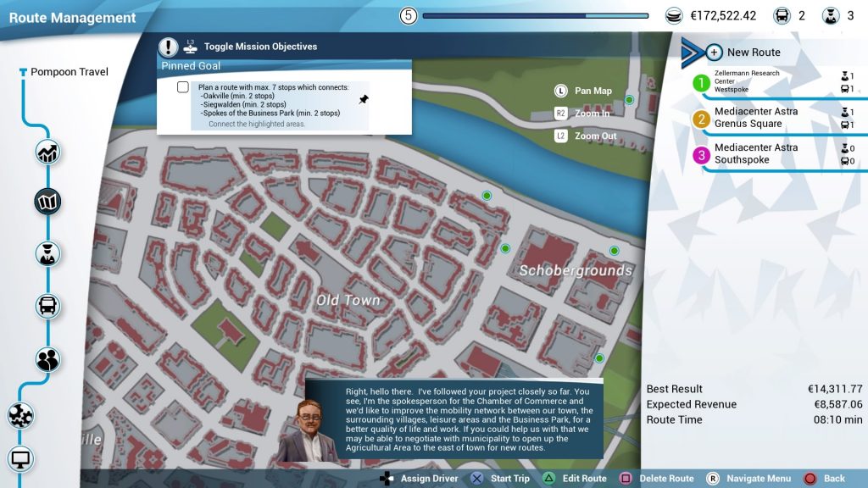Open the statistics chart sidebar icon

47,152
